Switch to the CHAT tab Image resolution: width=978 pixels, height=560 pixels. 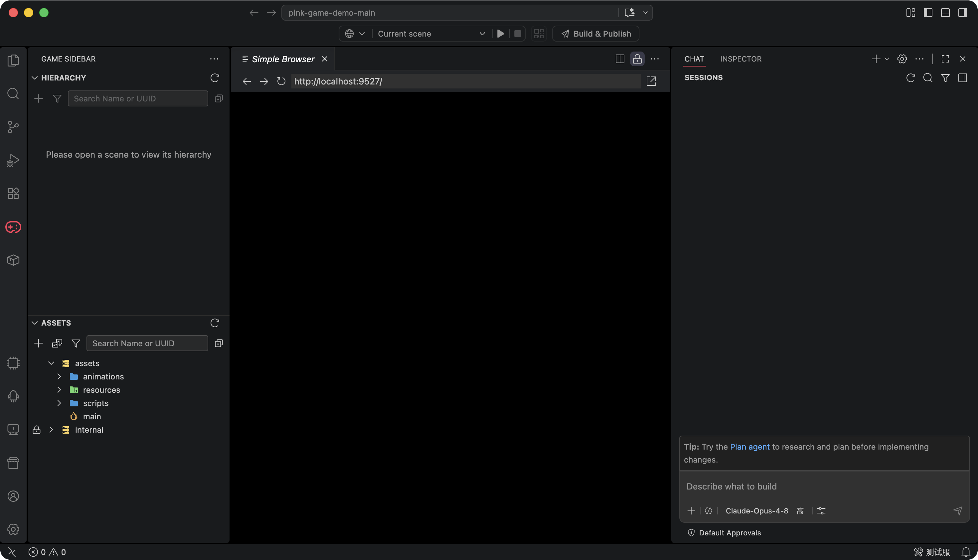pos(694,59)
